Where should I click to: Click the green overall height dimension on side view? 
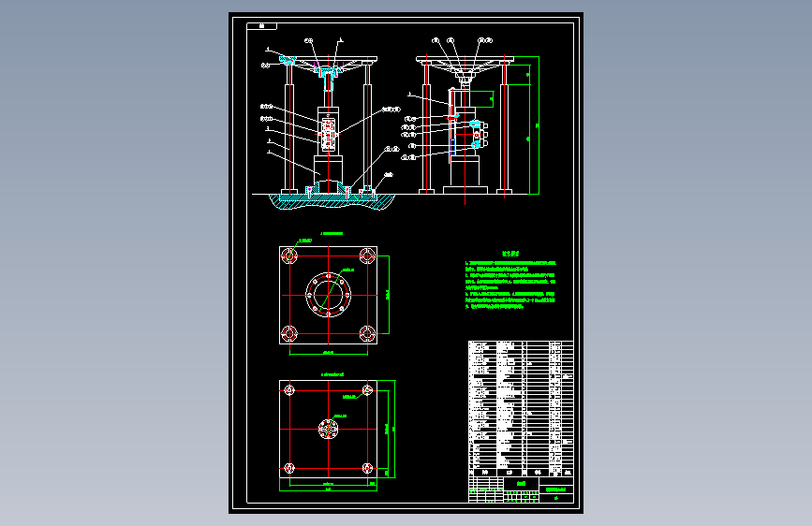(538, 125)
